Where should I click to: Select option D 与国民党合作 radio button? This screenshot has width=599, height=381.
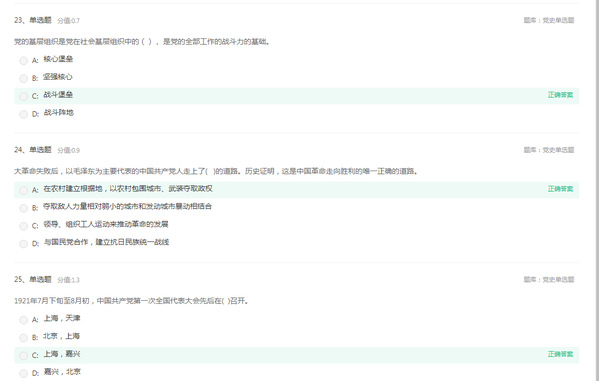click(23, 243)
